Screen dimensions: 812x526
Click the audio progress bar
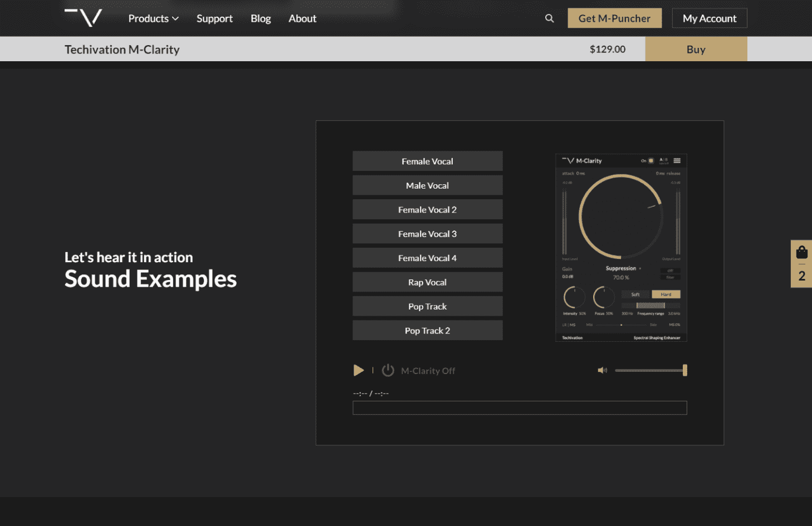(519, 408)
